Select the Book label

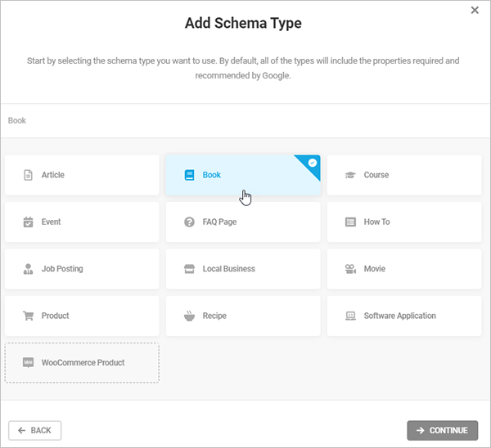point(212,175)
